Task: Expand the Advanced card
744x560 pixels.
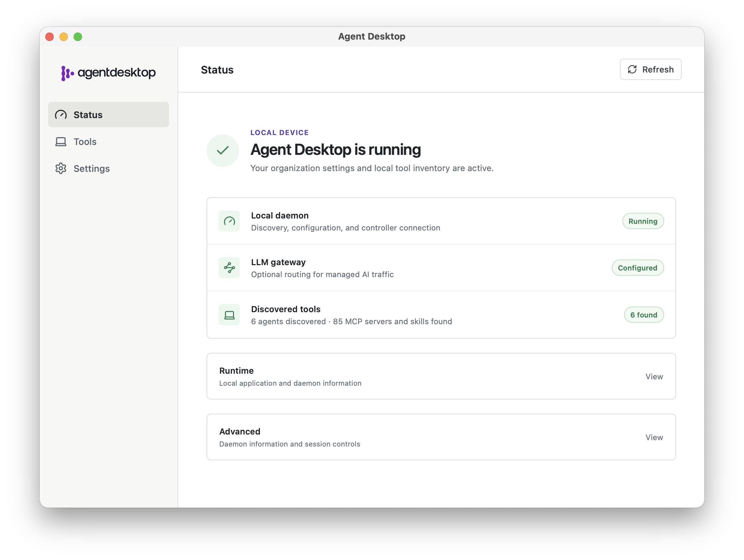Action: click(x=441, y=437)
